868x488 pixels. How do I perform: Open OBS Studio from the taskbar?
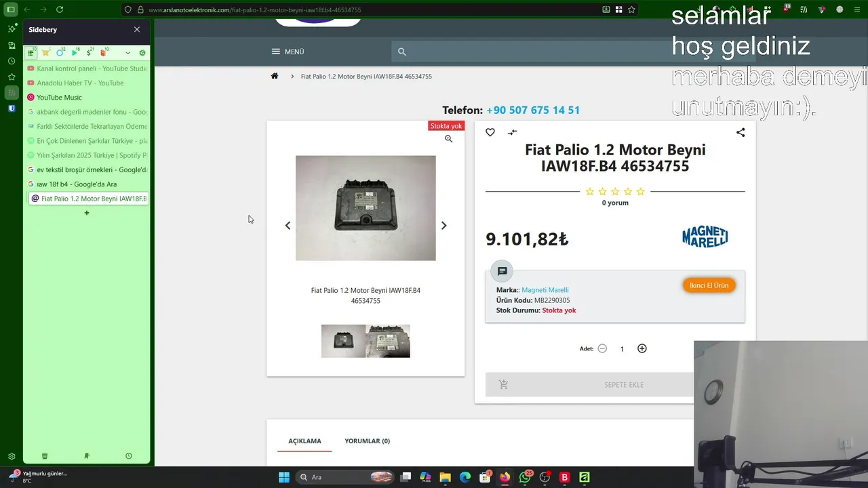(545, 477)
